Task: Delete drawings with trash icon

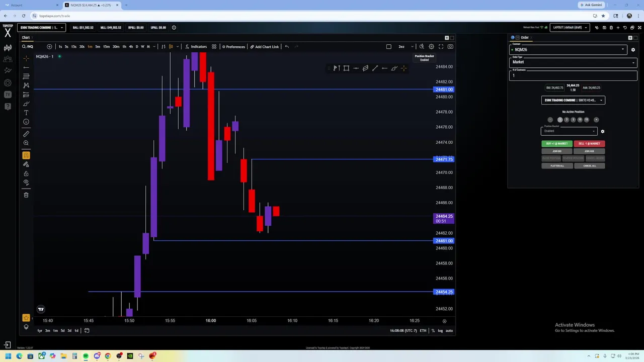Action: pyautogui.click(x=26, y=195)
